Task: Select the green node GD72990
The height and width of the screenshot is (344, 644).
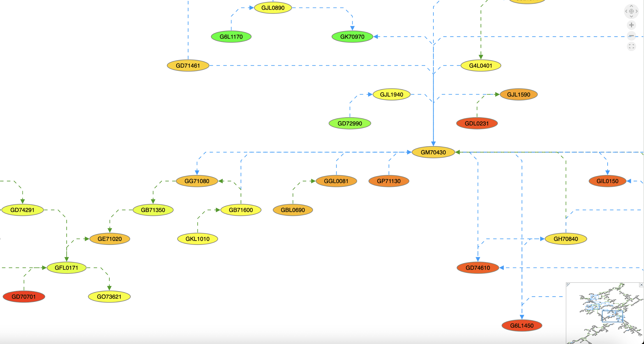Action: [x=350, y=123]
